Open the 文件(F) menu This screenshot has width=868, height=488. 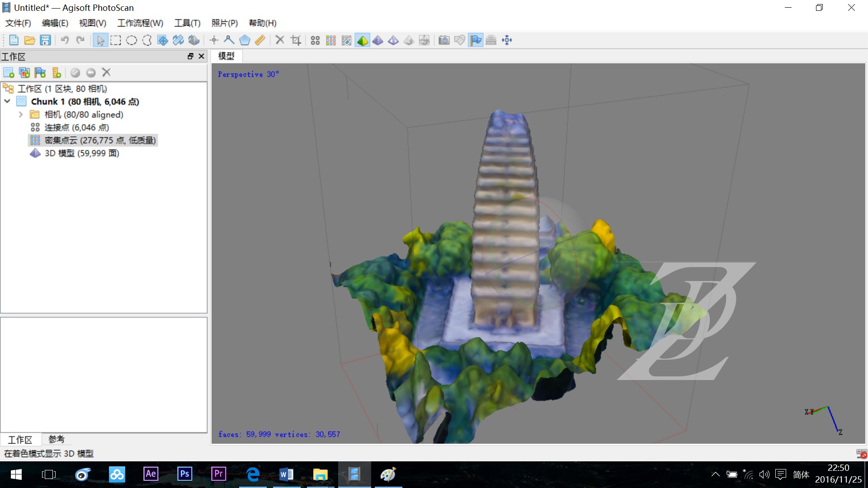18,23
